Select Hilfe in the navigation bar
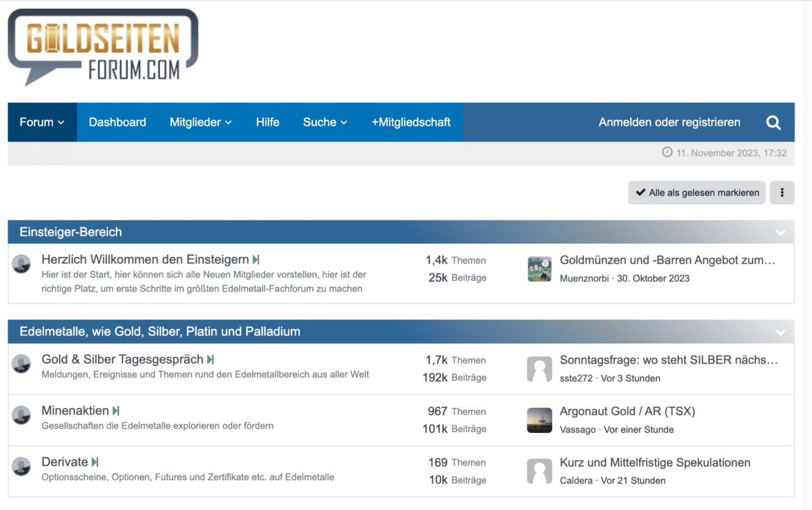The width and height of the screenshot is (812, 510). 267,122
